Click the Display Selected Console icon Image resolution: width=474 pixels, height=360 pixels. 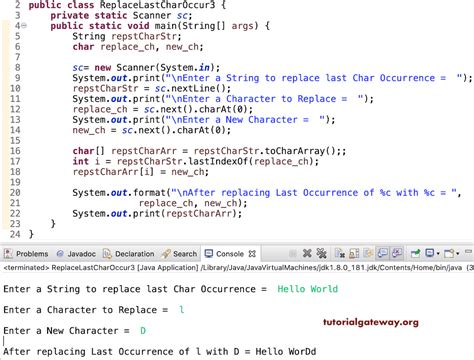tap(430, 254)
